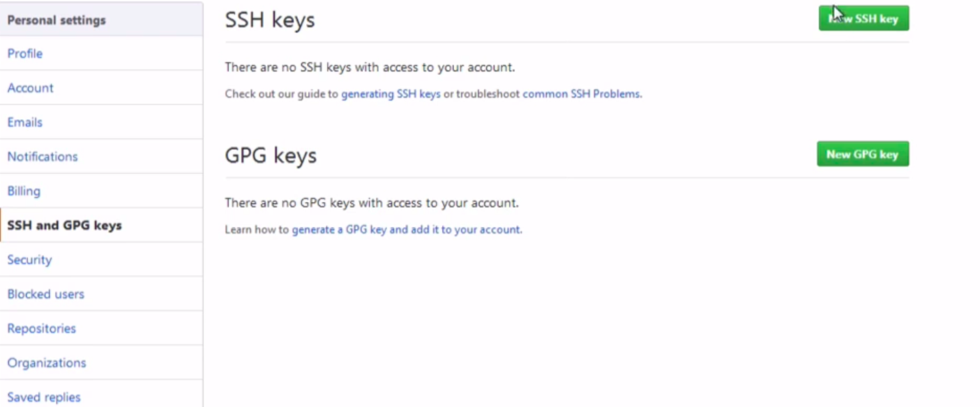
Task: Open Saved replies settings
Action: 44,397
